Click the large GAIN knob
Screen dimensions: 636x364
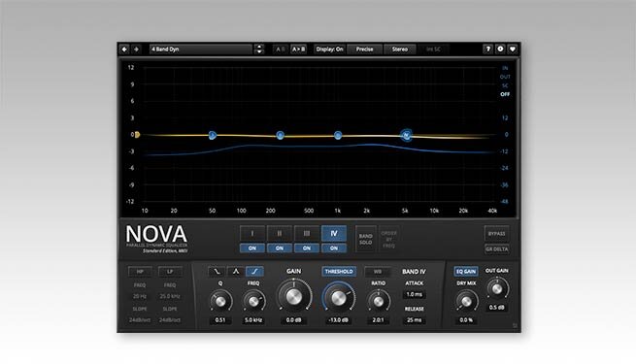pos(294,297)
